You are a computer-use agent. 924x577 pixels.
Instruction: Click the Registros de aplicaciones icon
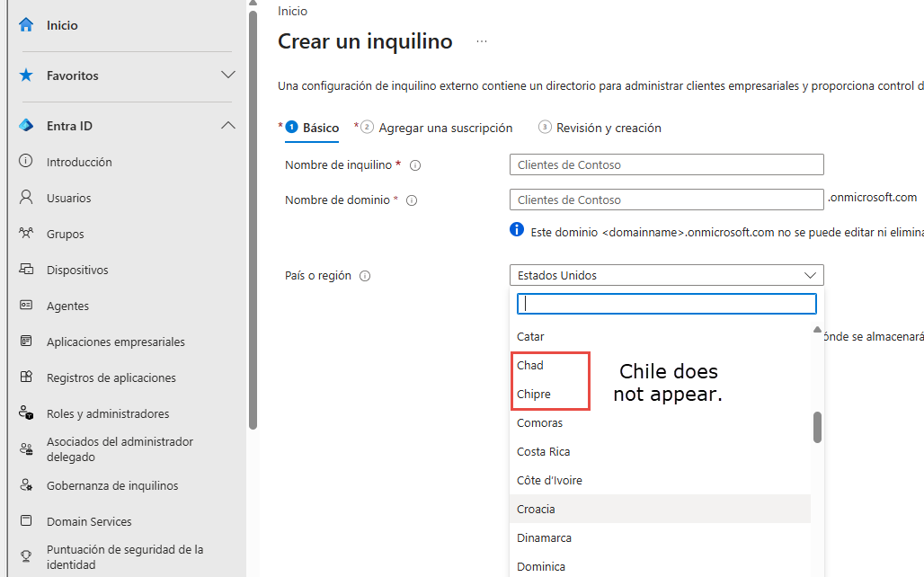click(x=26, y=377)
